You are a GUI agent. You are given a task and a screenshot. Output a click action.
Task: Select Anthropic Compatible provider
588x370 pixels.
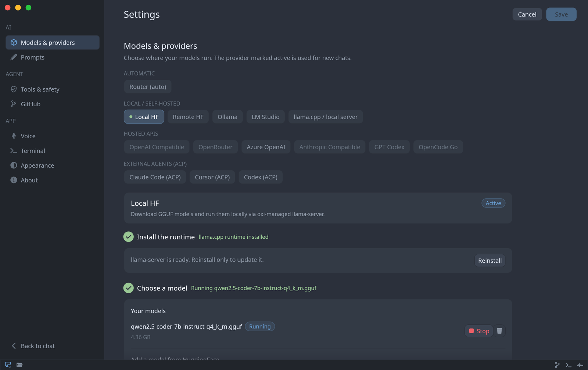[330, 147]
